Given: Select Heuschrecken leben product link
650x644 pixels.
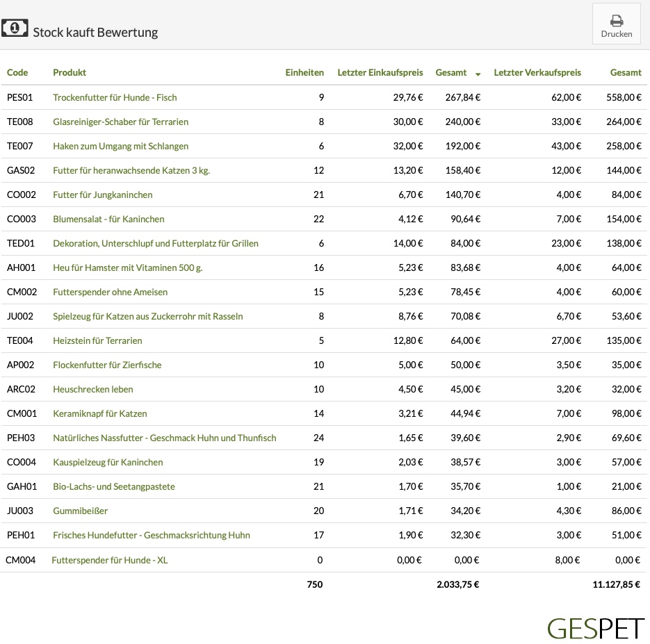Looking at the screenshot, I should 93,389.
